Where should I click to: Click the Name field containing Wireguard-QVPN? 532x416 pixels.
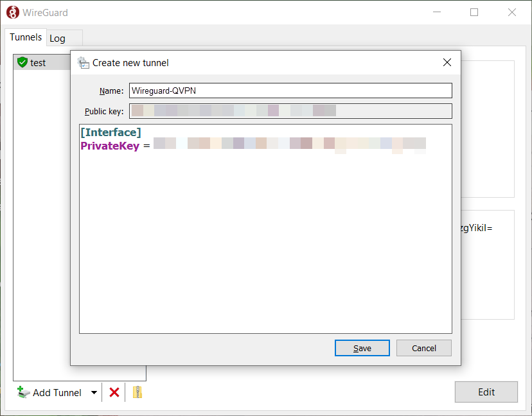[290, 91]
